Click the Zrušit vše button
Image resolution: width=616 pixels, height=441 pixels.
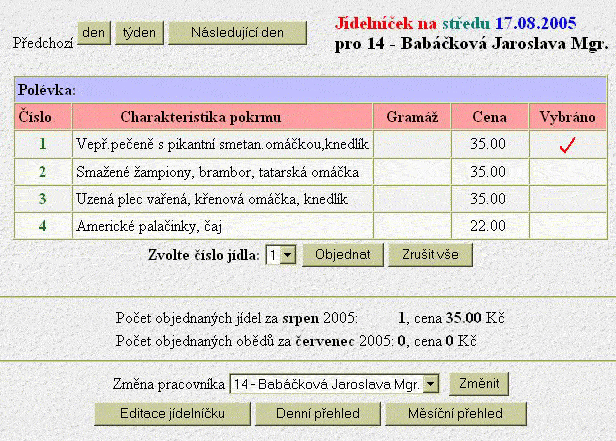point(430,255)
